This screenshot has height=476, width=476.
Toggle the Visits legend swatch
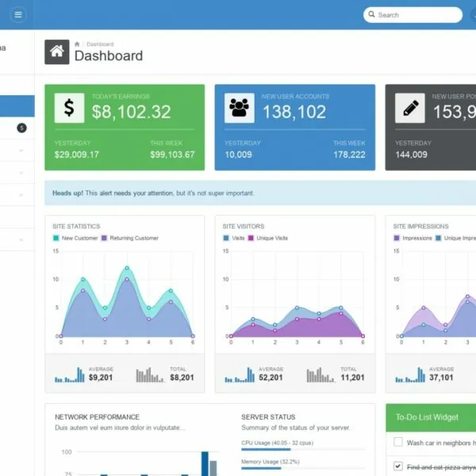click(x=226, y=238)
